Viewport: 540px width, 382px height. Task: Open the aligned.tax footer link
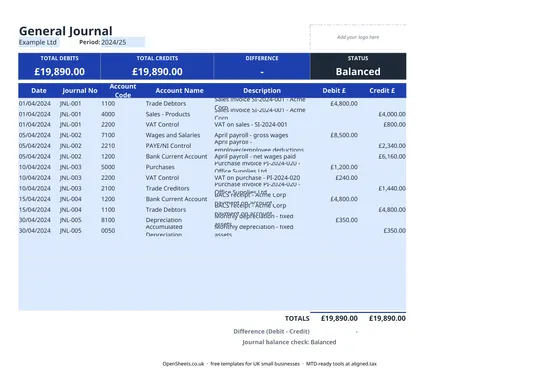point(365,364)
